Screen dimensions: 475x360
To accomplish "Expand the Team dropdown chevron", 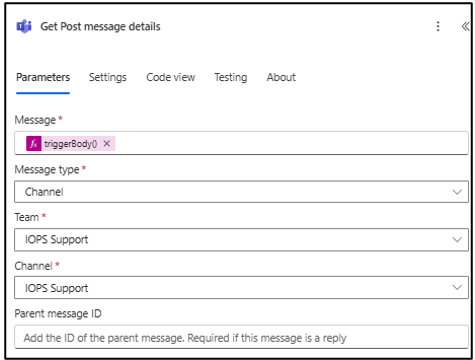I will click(457, 240).
